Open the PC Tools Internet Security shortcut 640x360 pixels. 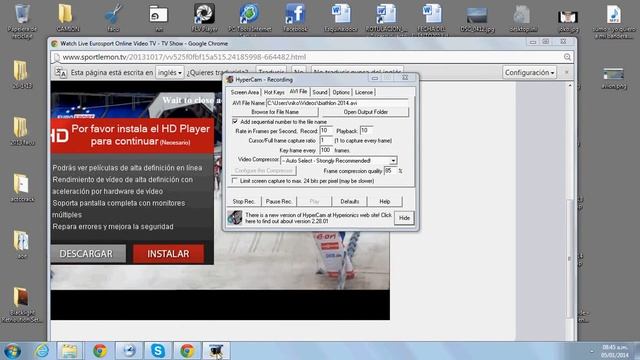(249, 18)
